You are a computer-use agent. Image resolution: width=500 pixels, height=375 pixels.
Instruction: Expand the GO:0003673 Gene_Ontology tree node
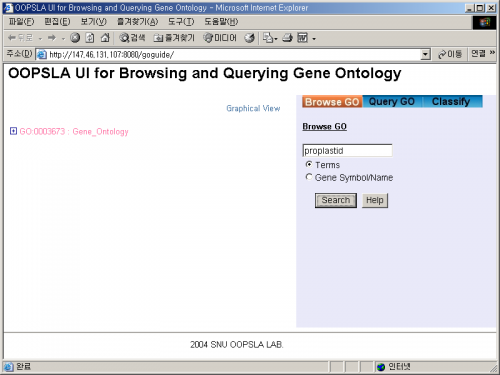[x=13, y=131]
